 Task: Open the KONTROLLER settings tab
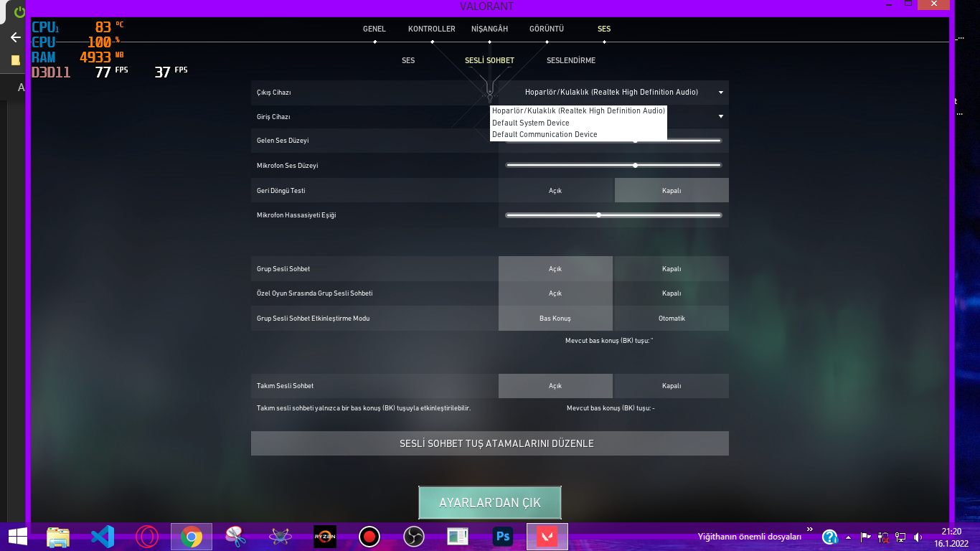click(432, 29)
